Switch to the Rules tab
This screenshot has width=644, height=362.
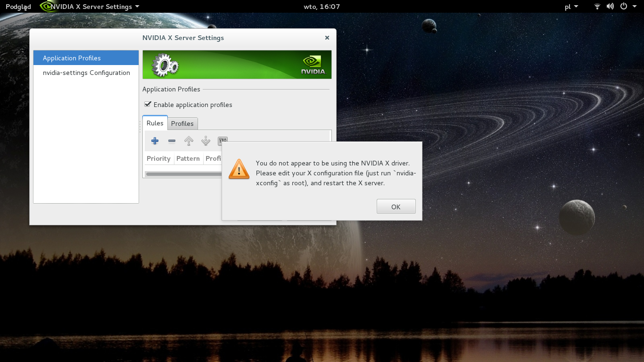coord(155,123)
